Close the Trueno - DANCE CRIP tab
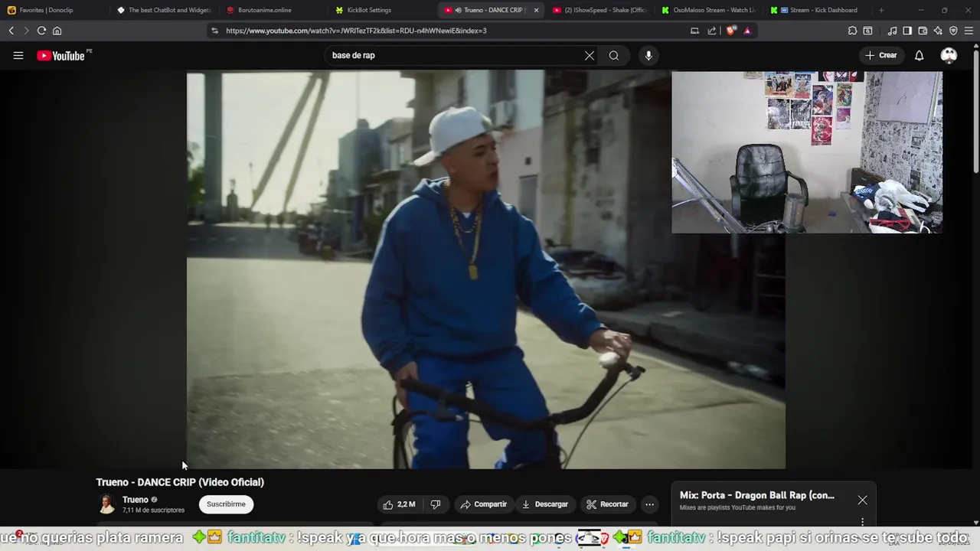 536,10
